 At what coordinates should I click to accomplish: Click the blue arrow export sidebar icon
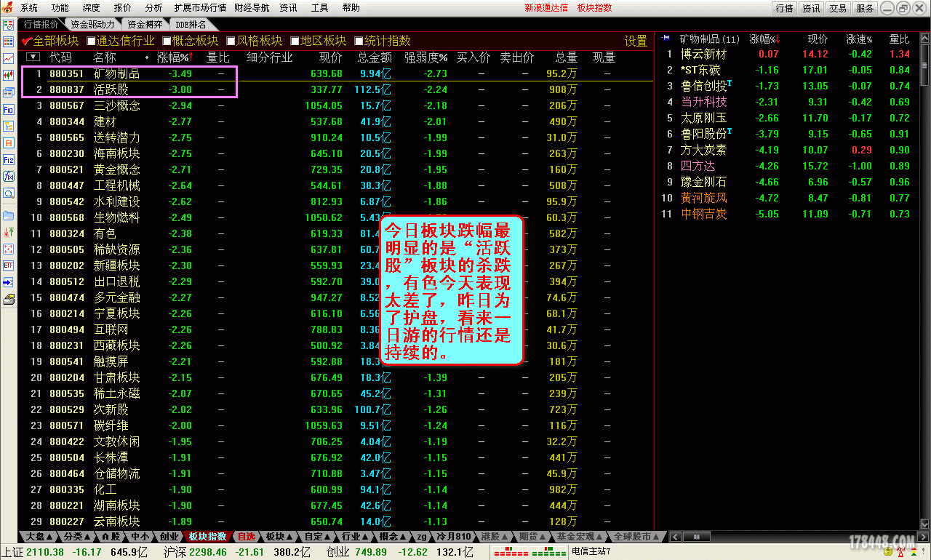(x=9, y=282)
